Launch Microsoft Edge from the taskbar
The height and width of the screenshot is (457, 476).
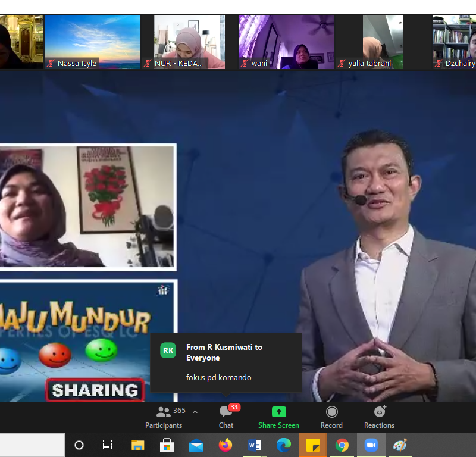(284, 445)
